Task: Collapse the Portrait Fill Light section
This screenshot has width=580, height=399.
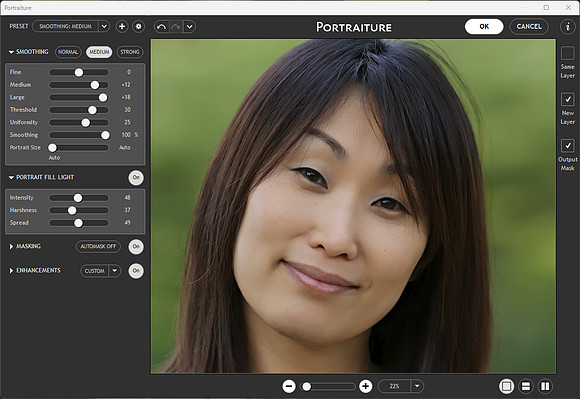Action: pyautogui.click(x=11, y=177)
